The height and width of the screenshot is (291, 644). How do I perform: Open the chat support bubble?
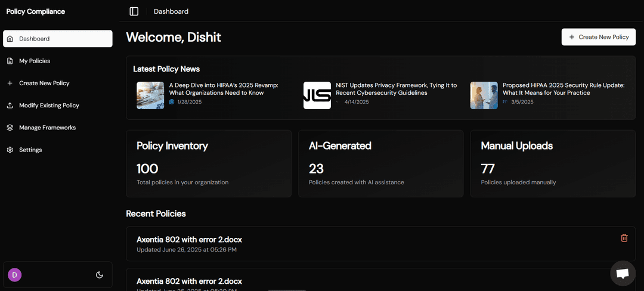[623, 273]
